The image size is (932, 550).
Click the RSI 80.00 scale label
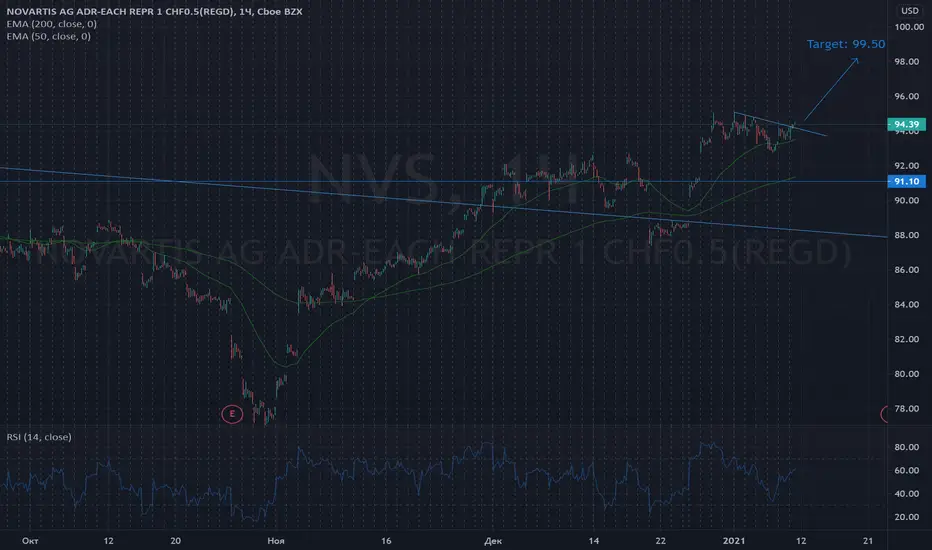[907, 447]
